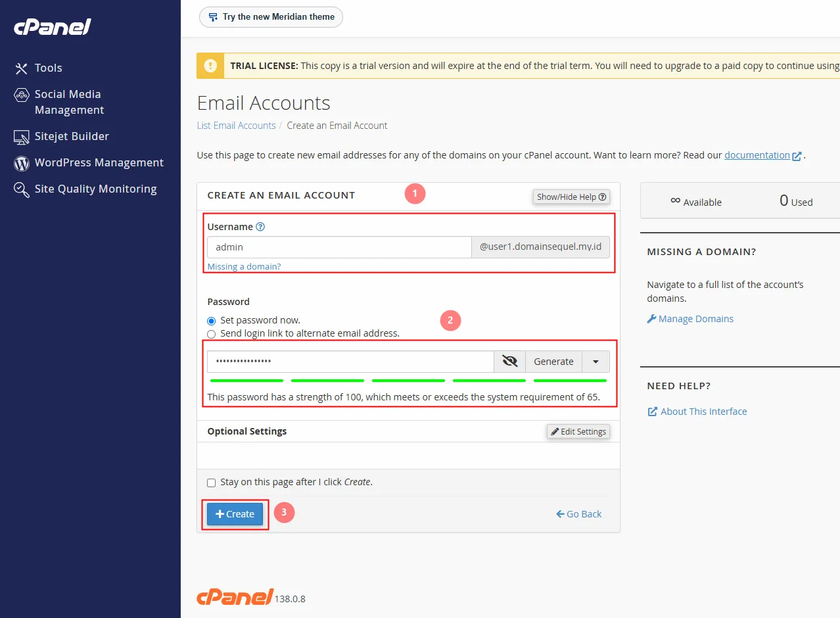
Task: Click the Create button
Action: tap(235, 514)
